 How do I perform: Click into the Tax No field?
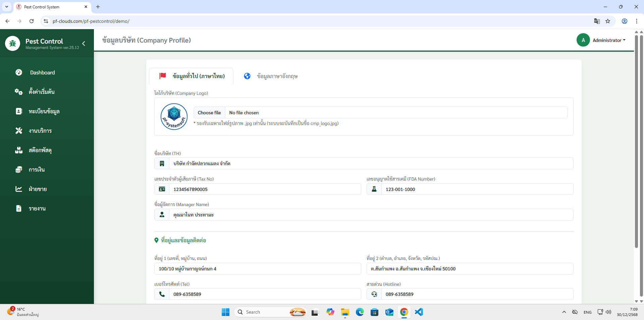265,189
